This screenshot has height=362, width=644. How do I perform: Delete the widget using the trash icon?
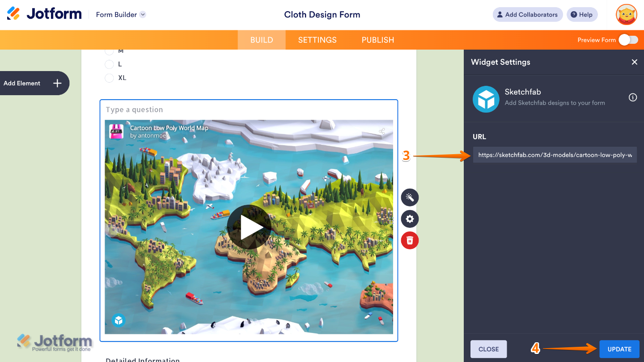(x=410, y=240)
